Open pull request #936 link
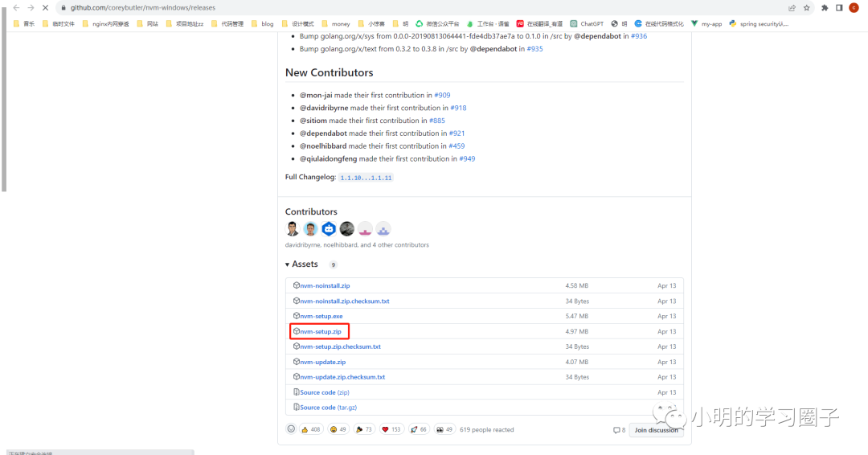Viewport: 868px width, 455px height. pyautogui.click(x=639, y=36)
